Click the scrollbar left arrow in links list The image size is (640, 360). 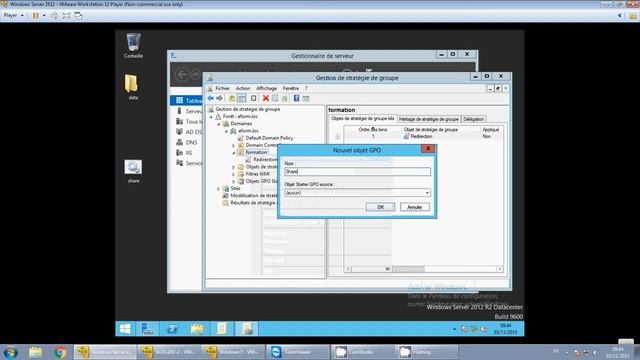(348, 269)
